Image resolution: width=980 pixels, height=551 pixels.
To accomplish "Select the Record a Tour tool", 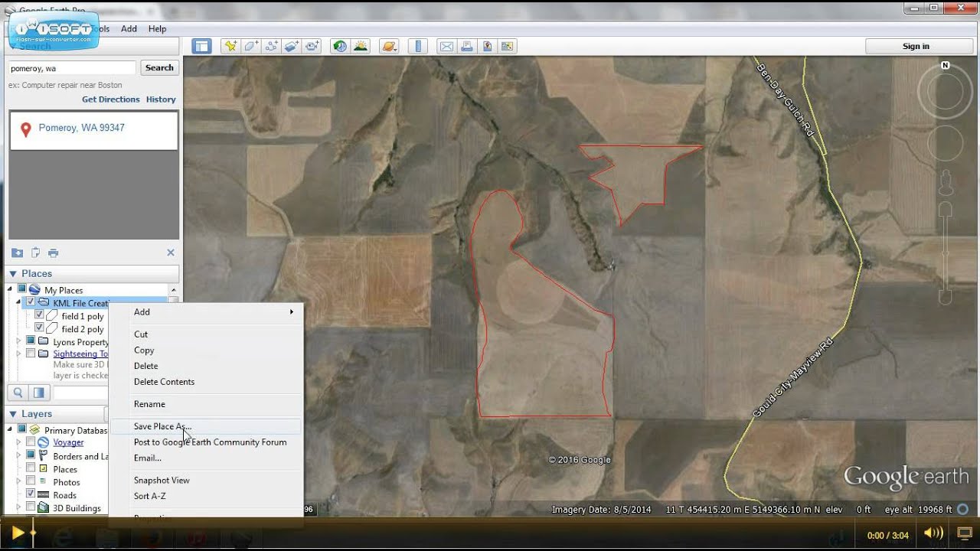I will [312, 46].
